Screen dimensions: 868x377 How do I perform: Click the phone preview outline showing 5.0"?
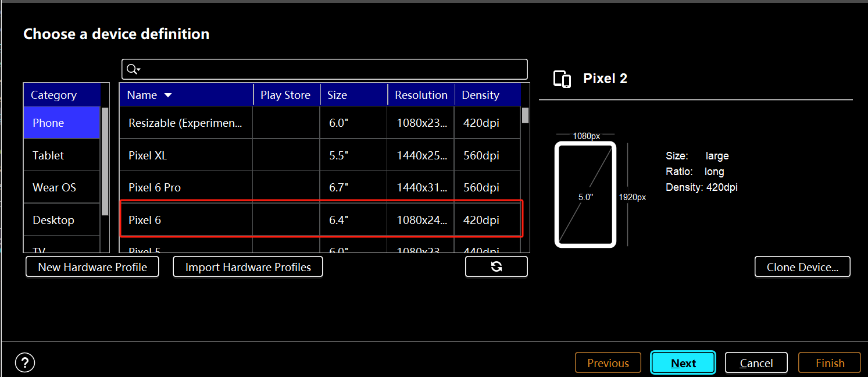585,195
